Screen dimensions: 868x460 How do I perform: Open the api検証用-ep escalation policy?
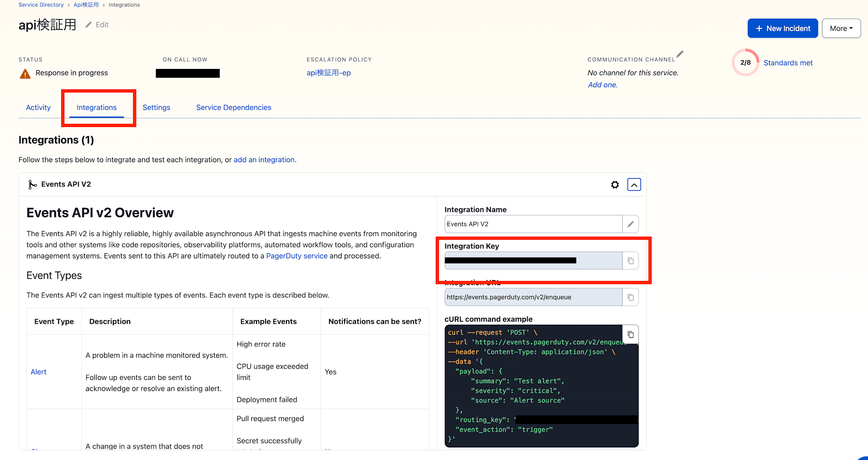click(x=329, y=73)
